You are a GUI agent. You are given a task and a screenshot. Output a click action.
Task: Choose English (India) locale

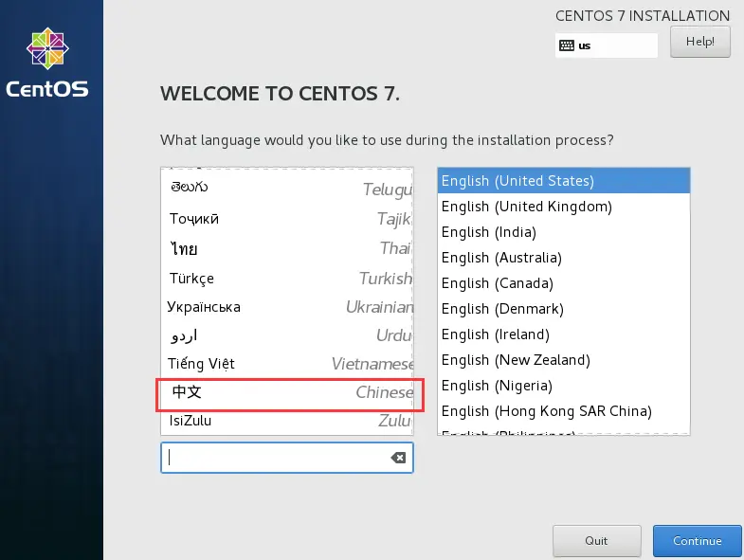coord(564,232)
